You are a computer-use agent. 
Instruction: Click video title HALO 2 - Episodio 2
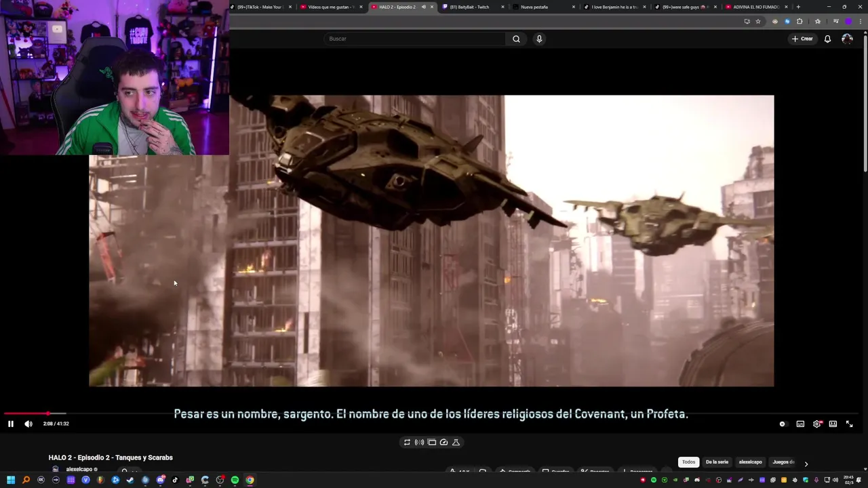coord(111,457)
